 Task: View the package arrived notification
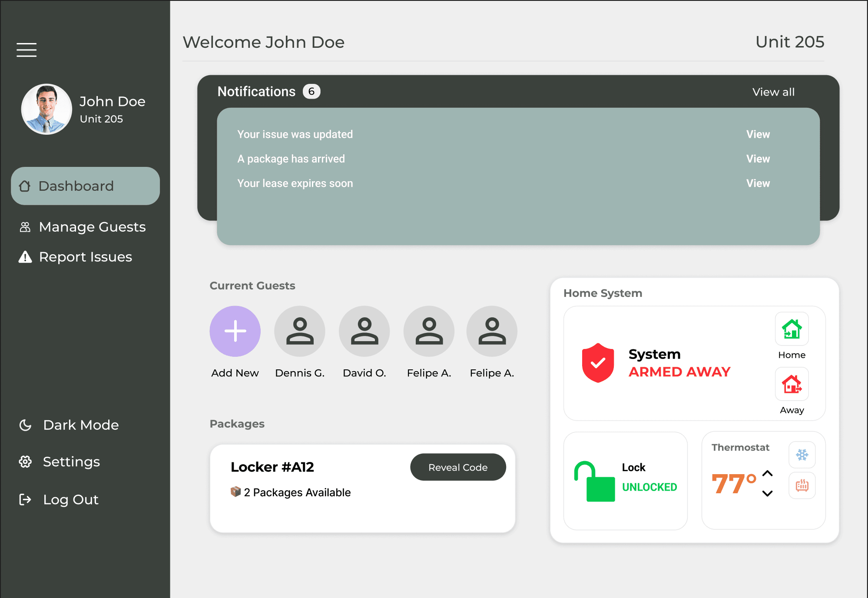pos(758,159)
